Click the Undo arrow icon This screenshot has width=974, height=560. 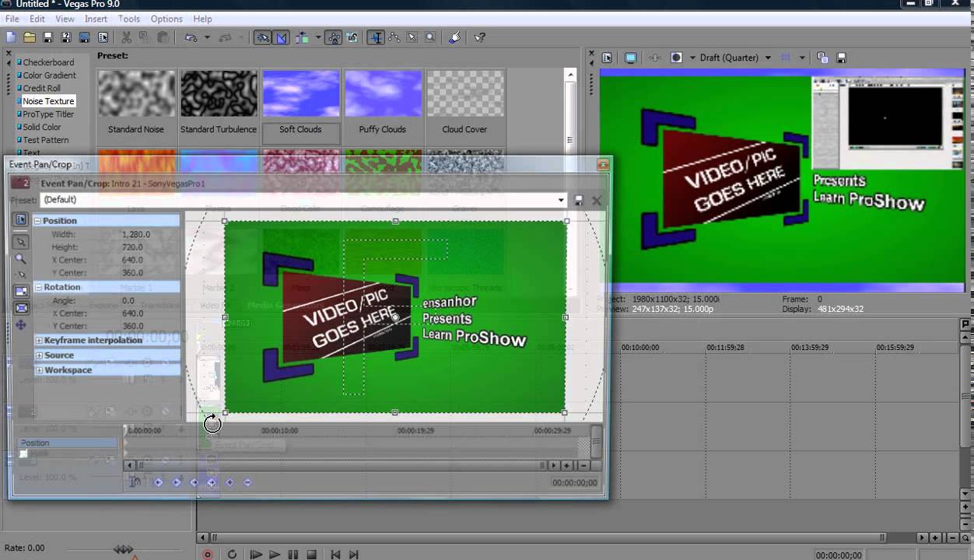[191, 37]
